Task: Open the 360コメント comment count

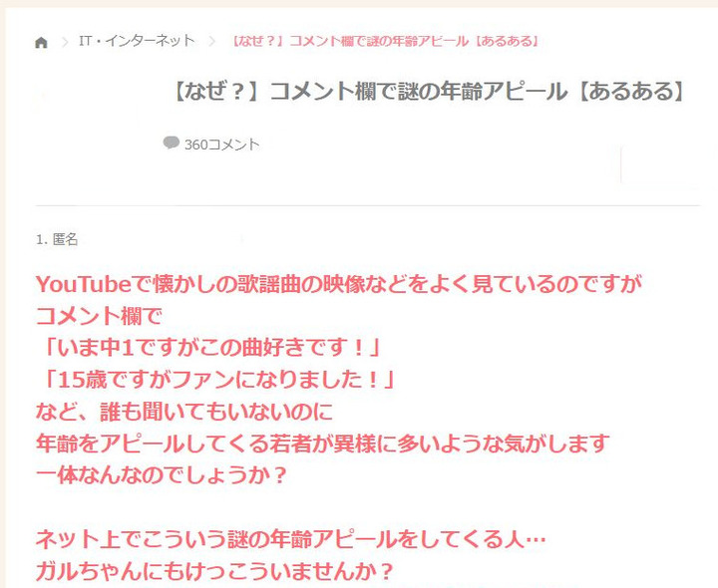Action: coord(221,145)
